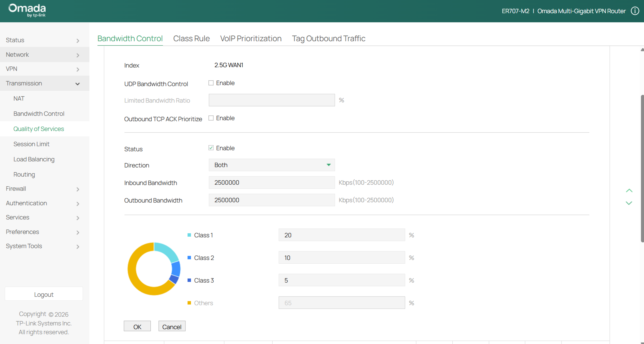Click the Outbound Bandwidth field
644x344 pixels.
272,200
